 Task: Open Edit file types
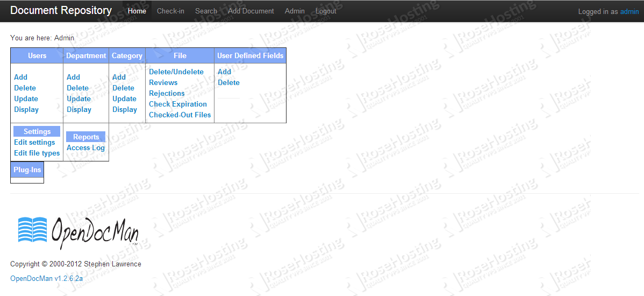[37, 153]
